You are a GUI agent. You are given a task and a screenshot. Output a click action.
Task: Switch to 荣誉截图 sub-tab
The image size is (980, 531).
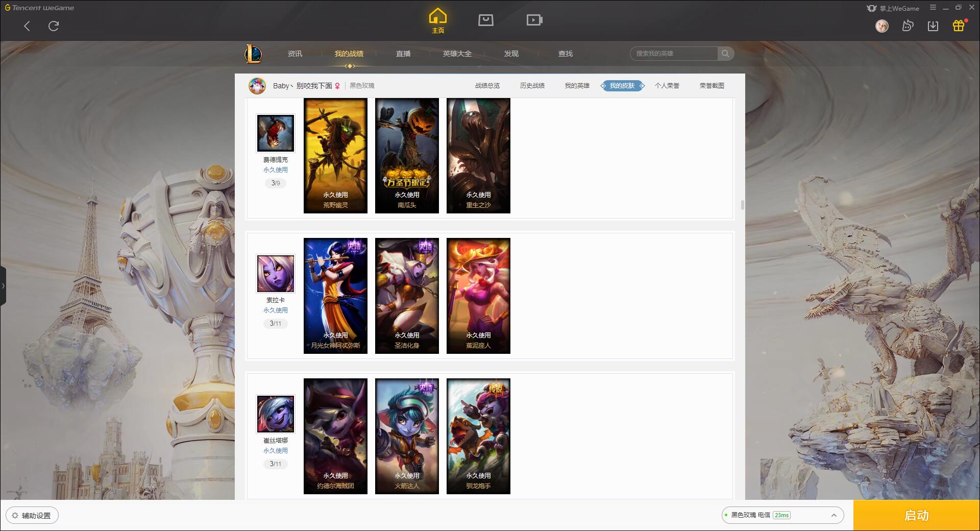[x=712, y=86]
